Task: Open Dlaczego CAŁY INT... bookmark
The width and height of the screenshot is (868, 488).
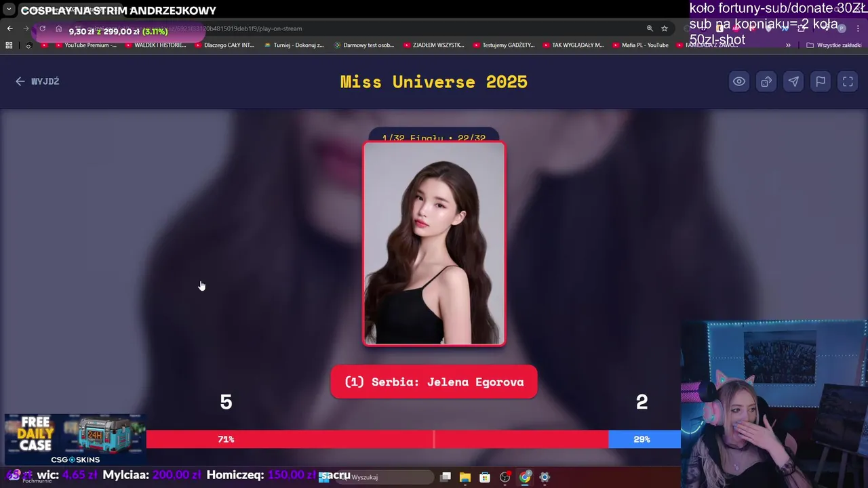Action: [224, 45]
